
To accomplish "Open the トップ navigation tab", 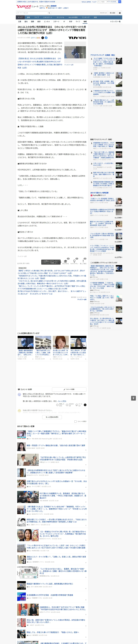I will [x=20, y=17].
